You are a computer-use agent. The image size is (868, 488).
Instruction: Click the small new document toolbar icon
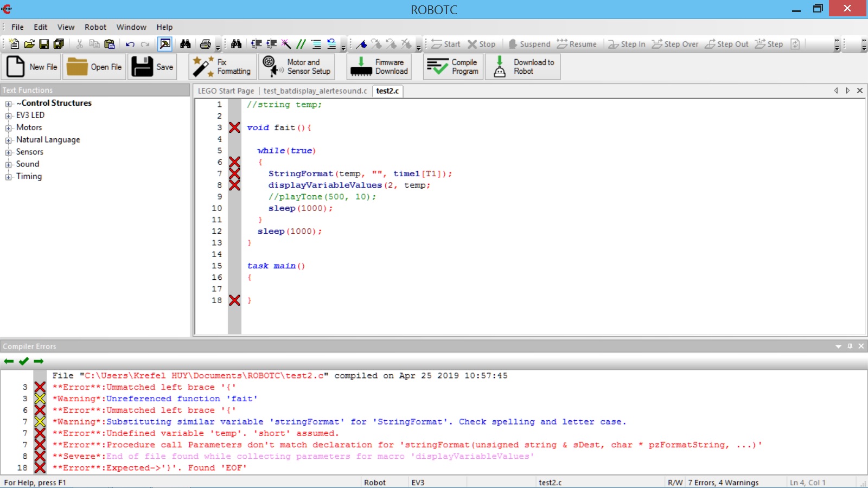[x=15, y=44]
